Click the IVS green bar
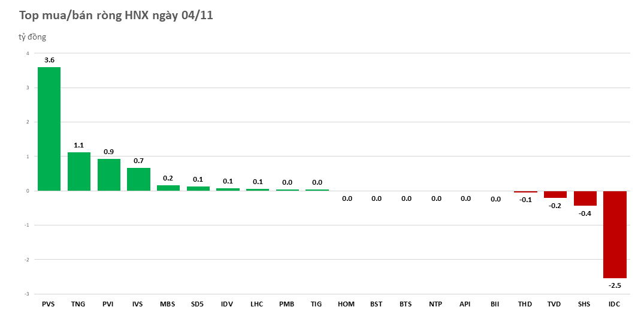 tap(138, 179)
